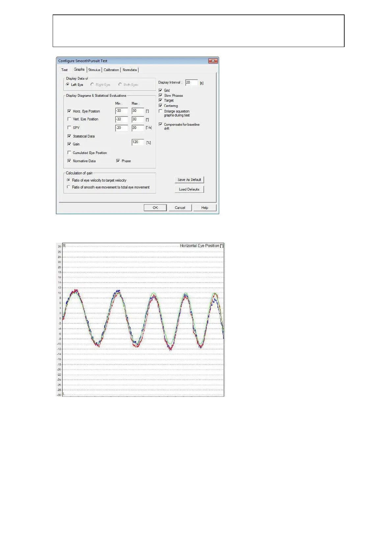The width and height of the screenshot is (392, 554).
Task: Click the Save As Default button
Action: 189,180
